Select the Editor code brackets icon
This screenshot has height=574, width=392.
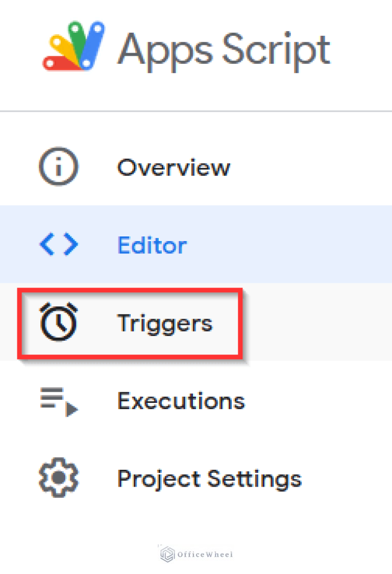58,245
